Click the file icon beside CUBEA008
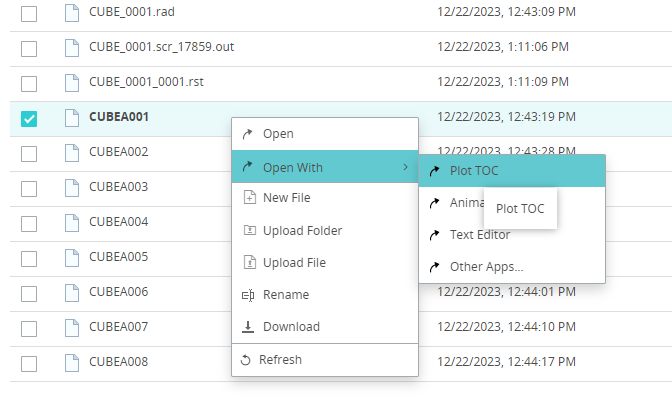Viewport: 672px width, 408px height. coord(71,362)
